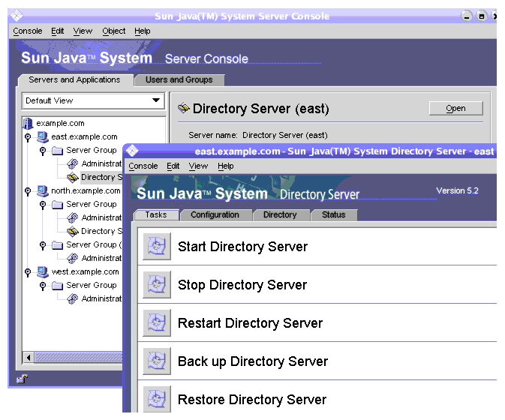Click the Open button for Directory Server (east)
Image resolution: width=505 pixels, height=420 pixels.
(x=455, y=109)
